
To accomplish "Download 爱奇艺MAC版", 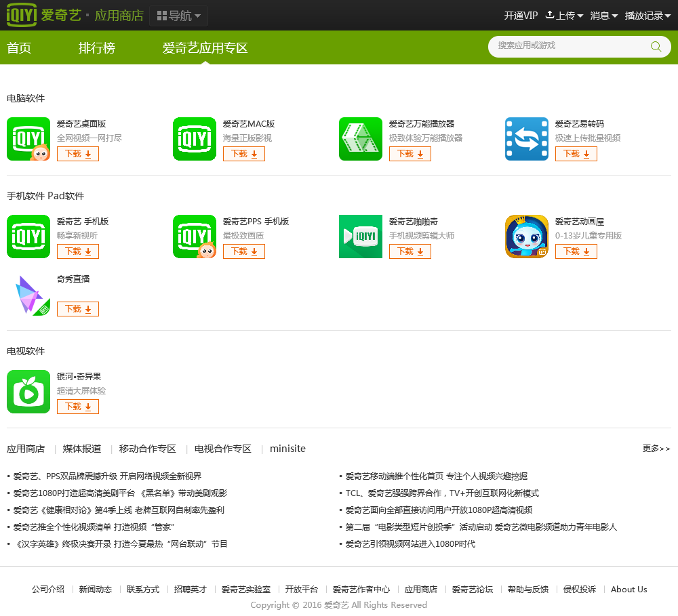I will 244,154.
